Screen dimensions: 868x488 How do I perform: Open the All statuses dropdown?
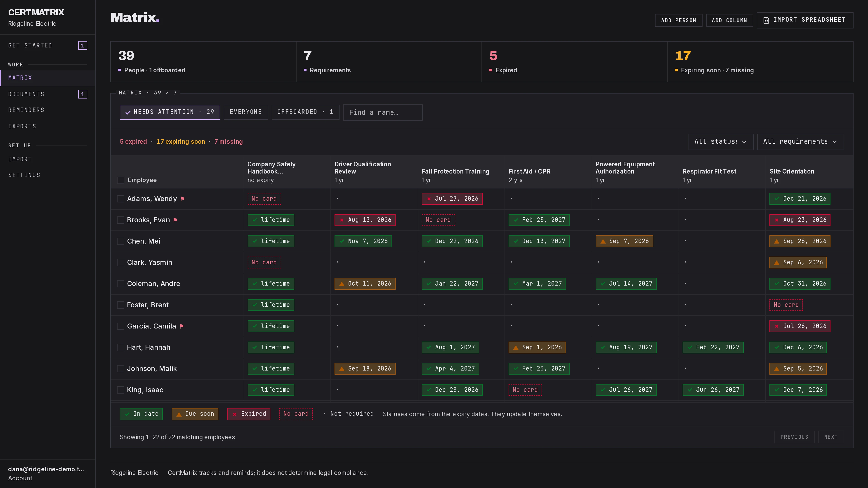[x=721, y=142]
